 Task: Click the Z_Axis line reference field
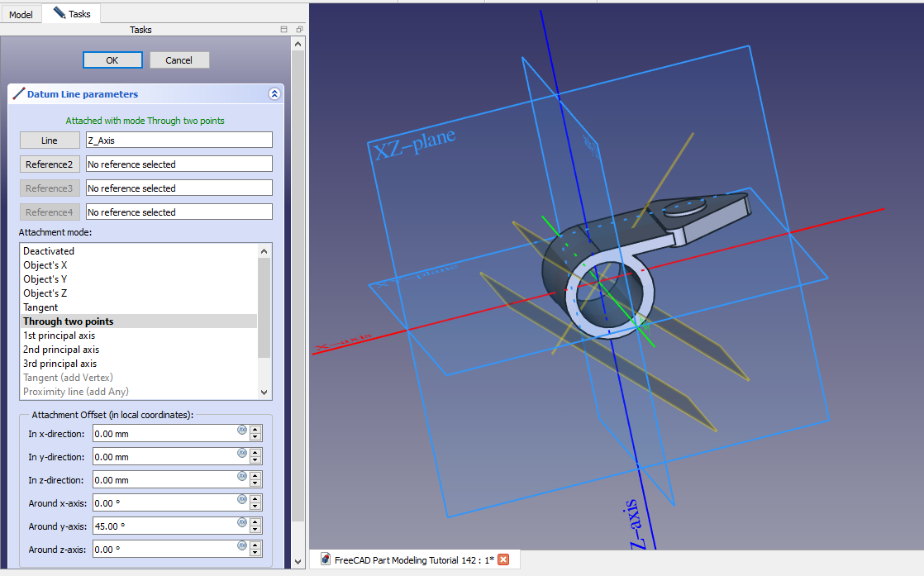click(x=179, y=140)
